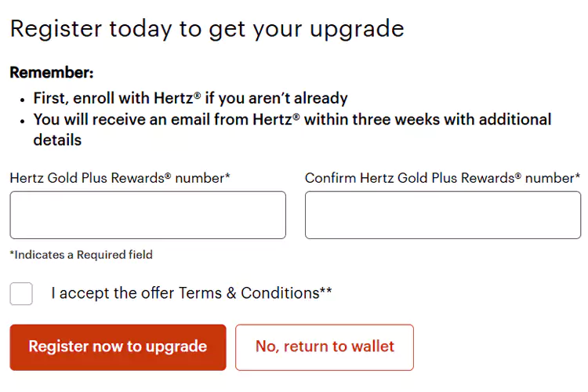This screenshot has height=392, width=588.
Task: Click the asterisk after the first 'number' label
Action: click(227, 175)
